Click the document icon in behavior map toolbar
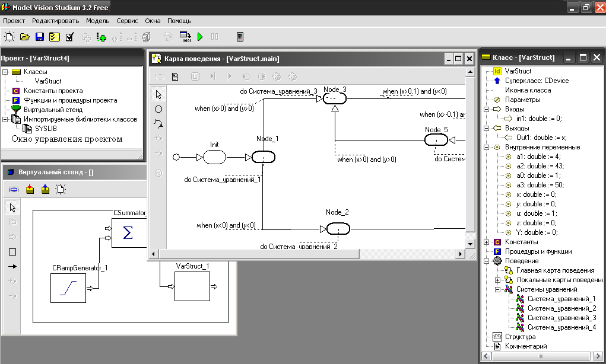This screenshot has height=364, width=606. (x=175, y=77)
